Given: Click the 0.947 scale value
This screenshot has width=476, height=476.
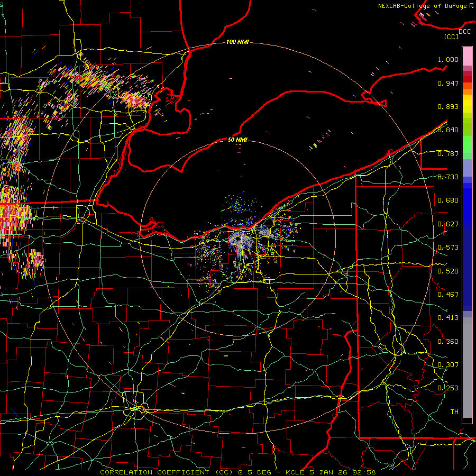Looking at the screenshot, I should pyautogui.click(x=448, y=83).
